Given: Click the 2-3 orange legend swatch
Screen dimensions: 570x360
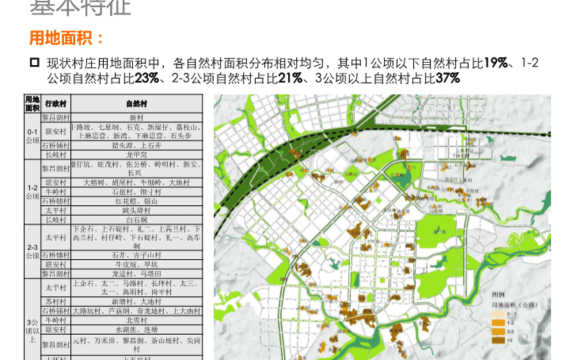Looking at the screenshot, I should pos(498,331).
